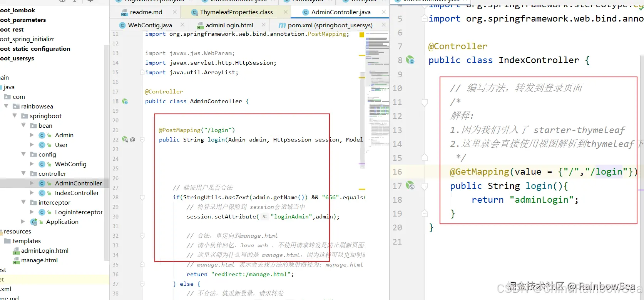Click the com package folder icon
The width and height of the screenshot is (644, 300).
click(7, 97)
